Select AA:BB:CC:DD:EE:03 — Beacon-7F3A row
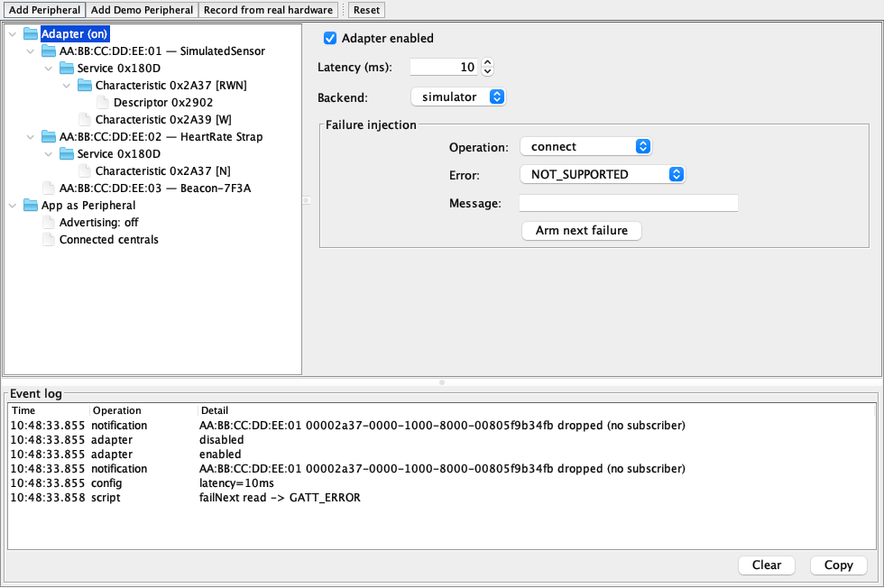The image size is (884, 588). pos(155,188)
